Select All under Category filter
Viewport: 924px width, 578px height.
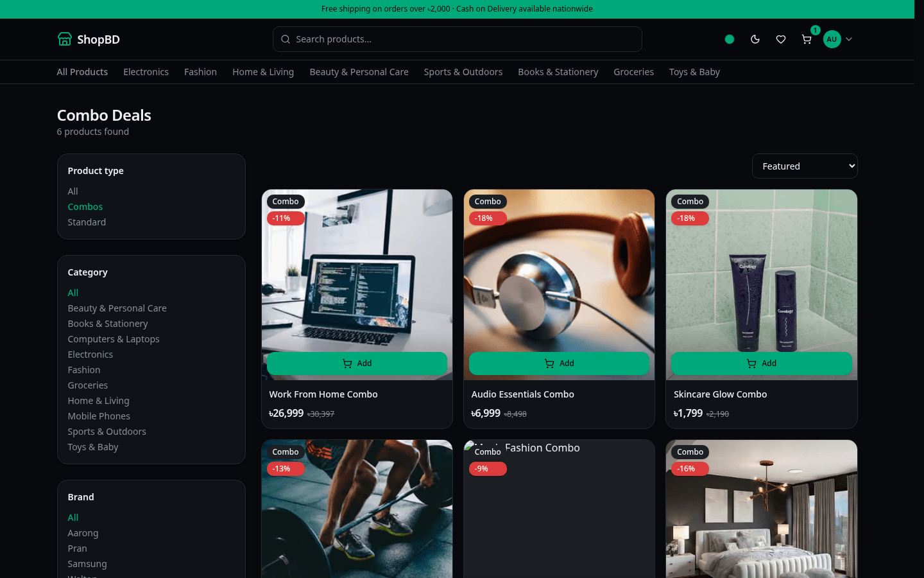(x=73, y=293)
